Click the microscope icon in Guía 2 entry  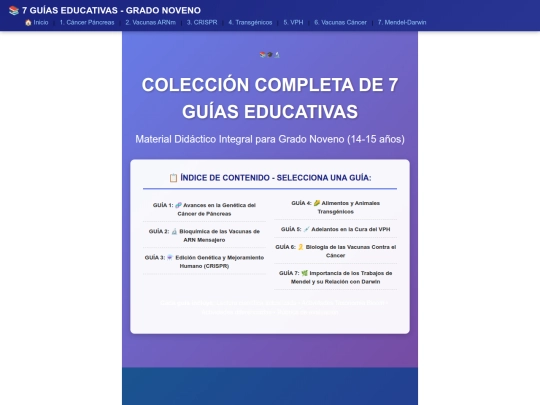(174, 231)
